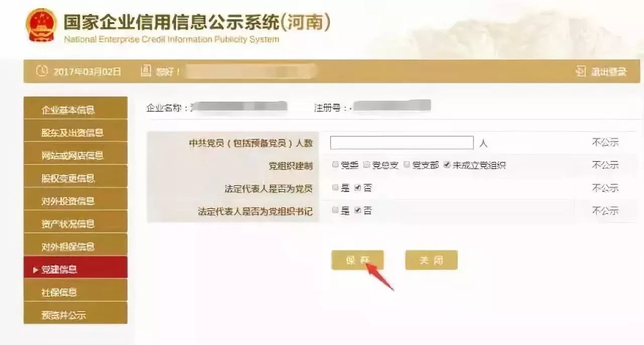The height and width of the screenshot is (345, 644).
Task: Click the document icon beside the greeting
Action: pyautogui.click(x=146, y=71)
